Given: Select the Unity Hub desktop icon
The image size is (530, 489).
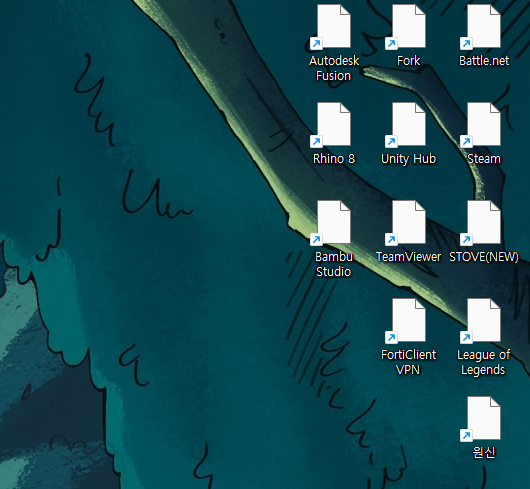Looking at the screenshot, I should click(406, 125).
